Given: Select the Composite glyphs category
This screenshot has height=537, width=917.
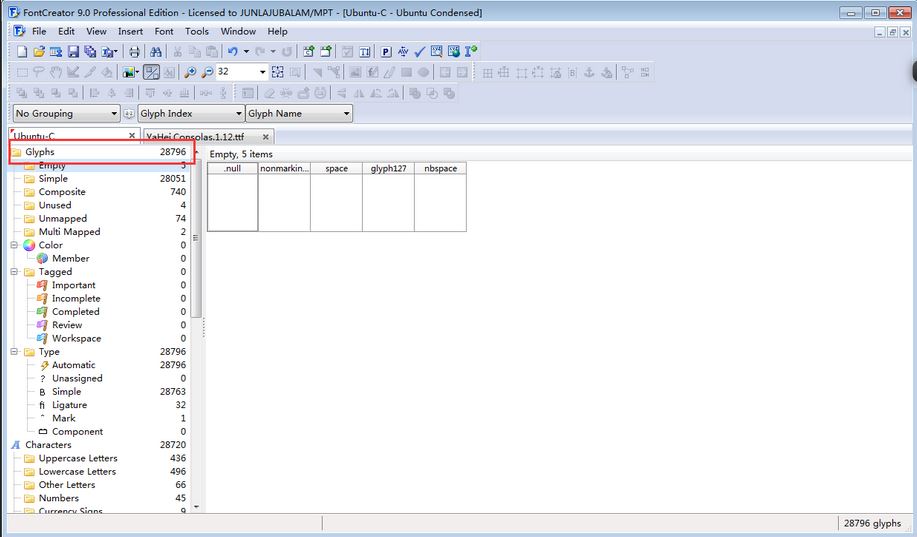Looking at the screenshot, I should [61, 192].
